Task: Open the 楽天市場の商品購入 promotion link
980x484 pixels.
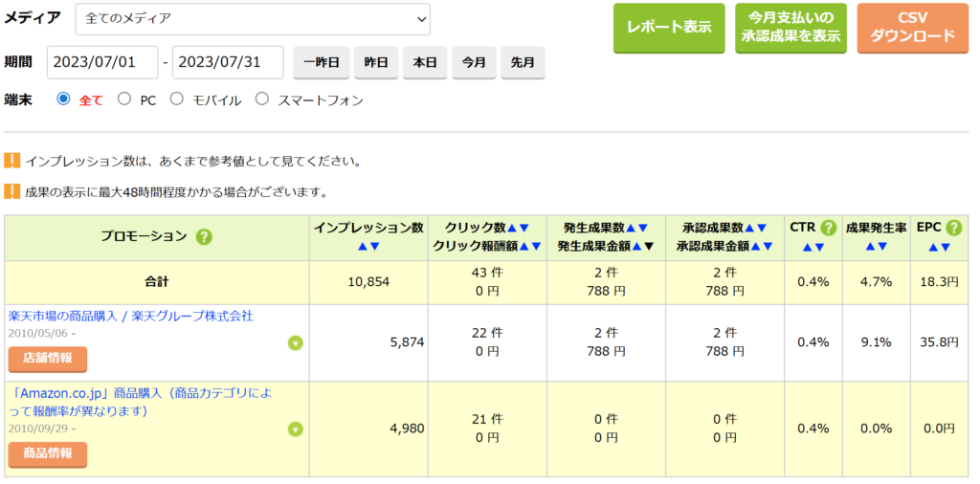Action: 130,316
